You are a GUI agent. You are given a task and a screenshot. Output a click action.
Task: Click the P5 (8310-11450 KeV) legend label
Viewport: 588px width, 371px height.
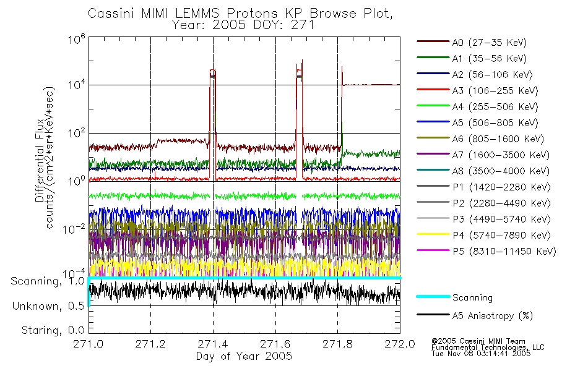tap(504, 252)
